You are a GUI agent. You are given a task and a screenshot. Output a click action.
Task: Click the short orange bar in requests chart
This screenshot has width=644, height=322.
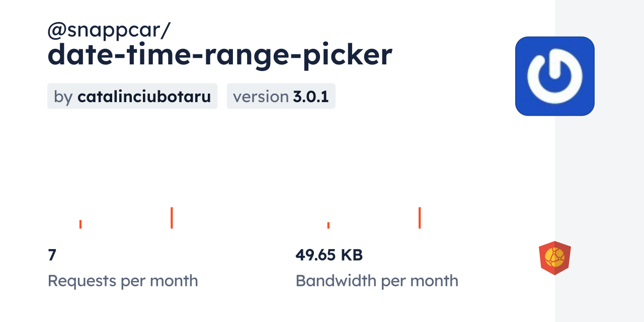tap(80, 224)
